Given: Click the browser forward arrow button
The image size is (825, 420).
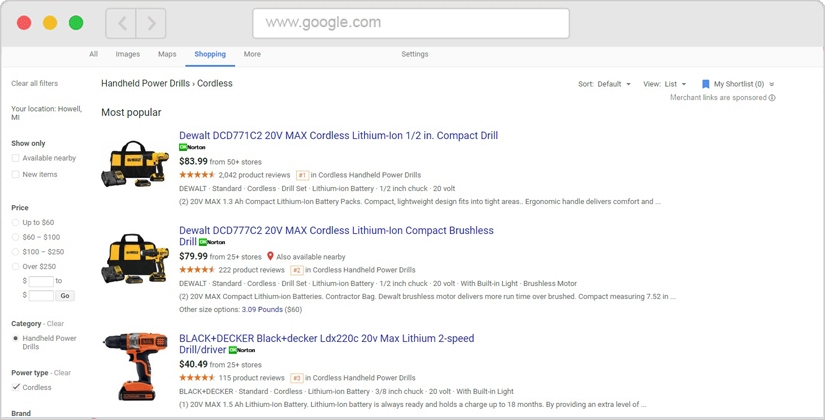Looking at the screenshot, I should [151, 23].
